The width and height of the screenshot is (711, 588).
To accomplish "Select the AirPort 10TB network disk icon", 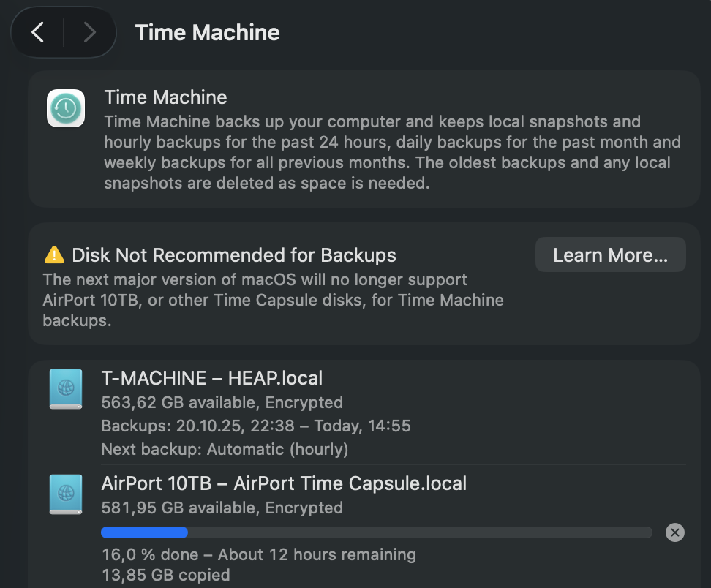I will point(65,494).
